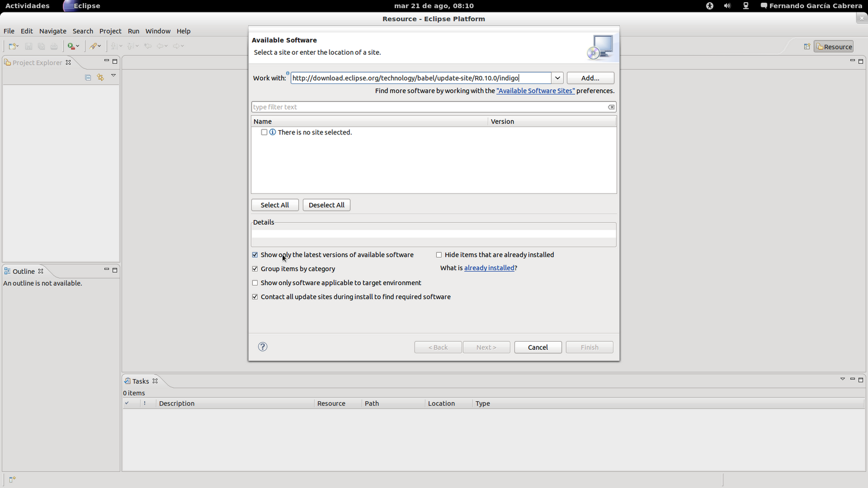Open the Project Explorer View Menu triangle

tap(113, 75)
